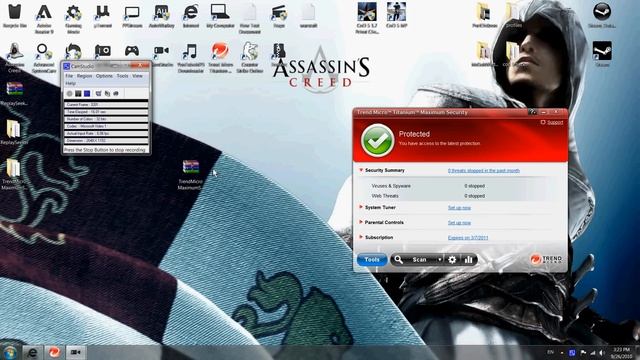The height and width of the screenshot is (360, 640).
Task: Click the magnifying glass scan icon
Action: 398,260
